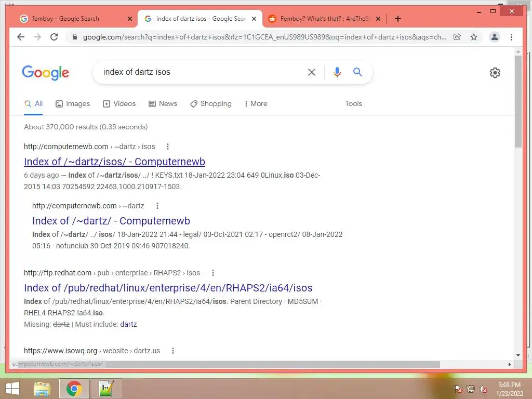Screen dimensions: 532x399
Task: Click the vertical scrollbar thumb
Action: (518, 101)
